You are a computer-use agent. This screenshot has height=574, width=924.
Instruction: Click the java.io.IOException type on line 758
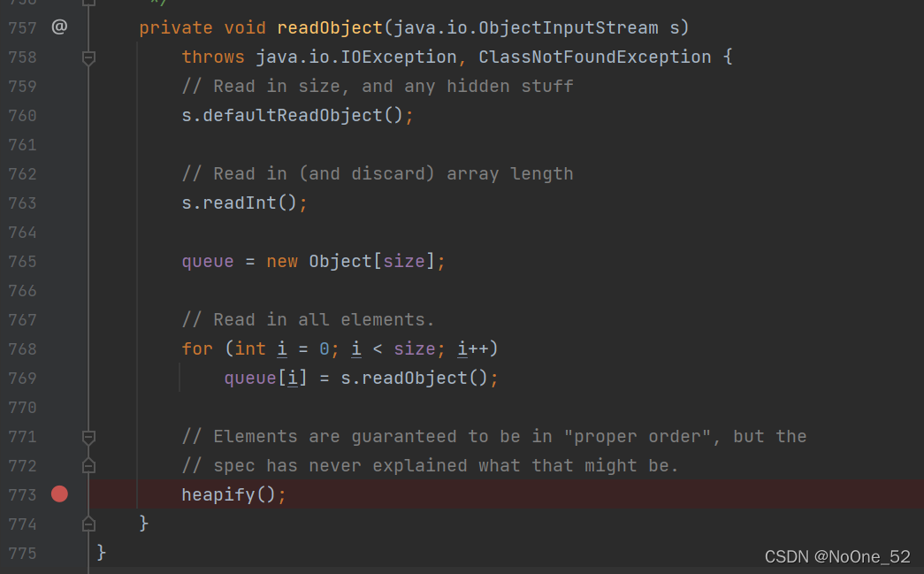click(356, 57)
